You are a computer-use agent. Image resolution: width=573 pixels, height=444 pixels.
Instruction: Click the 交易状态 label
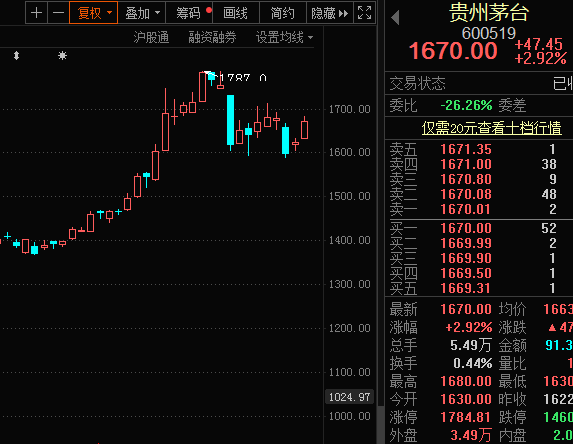417,83
